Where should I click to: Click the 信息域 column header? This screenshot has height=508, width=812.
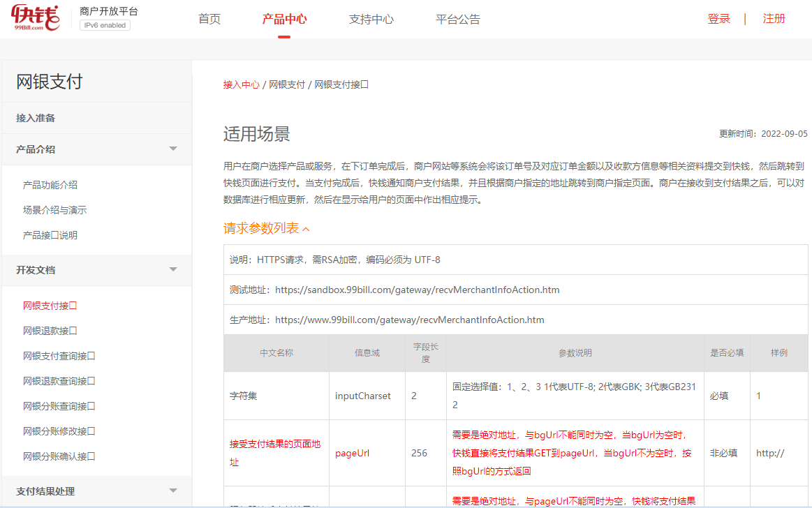[x=367, y=353]
